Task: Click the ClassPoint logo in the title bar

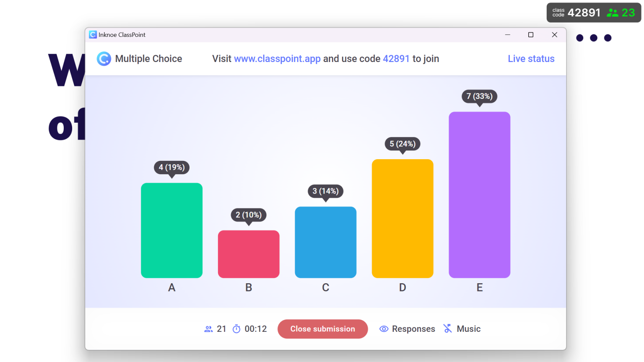Action: pos(93,35)
